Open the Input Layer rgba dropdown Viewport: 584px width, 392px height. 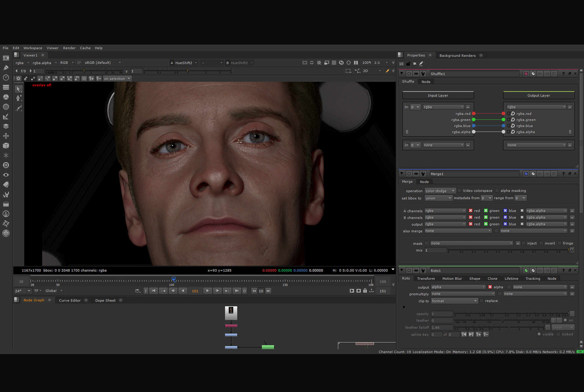(444, 107)
